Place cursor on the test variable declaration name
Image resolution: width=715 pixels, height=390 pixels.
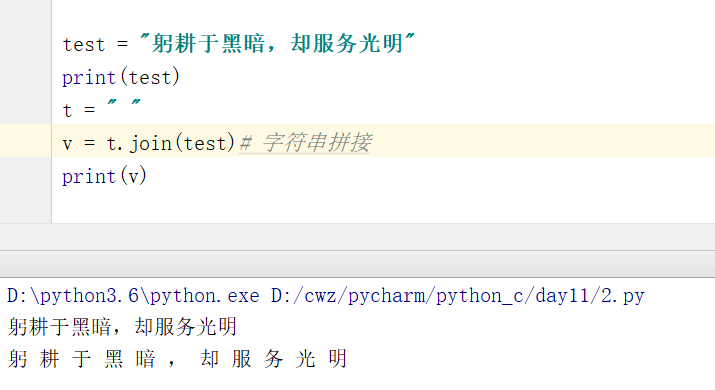tap(84, 45)
